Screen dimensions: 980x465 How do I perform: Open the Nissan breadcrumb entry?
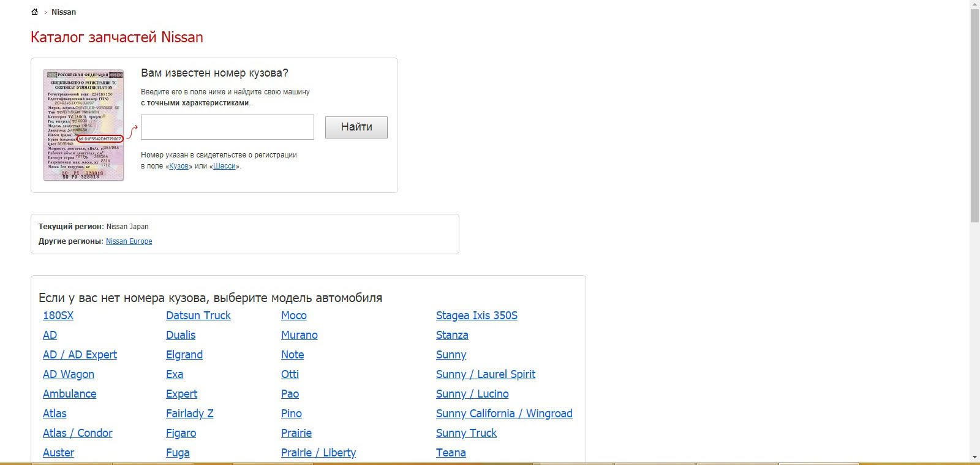click(x=64, y=12)
